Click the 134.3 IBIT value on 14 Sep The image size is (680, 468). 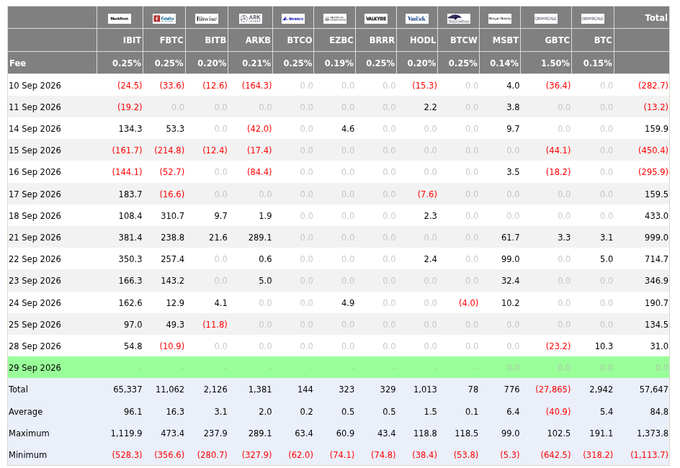130,129
